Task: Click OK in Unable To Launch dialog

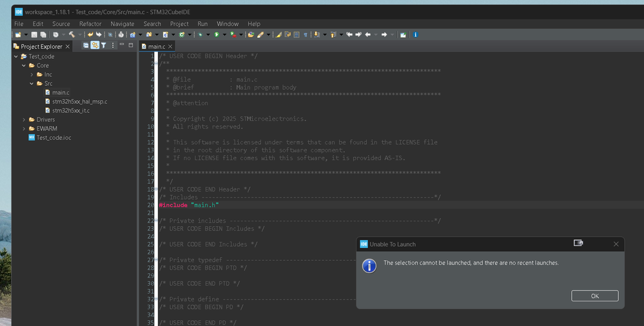Action: [595, 296]
